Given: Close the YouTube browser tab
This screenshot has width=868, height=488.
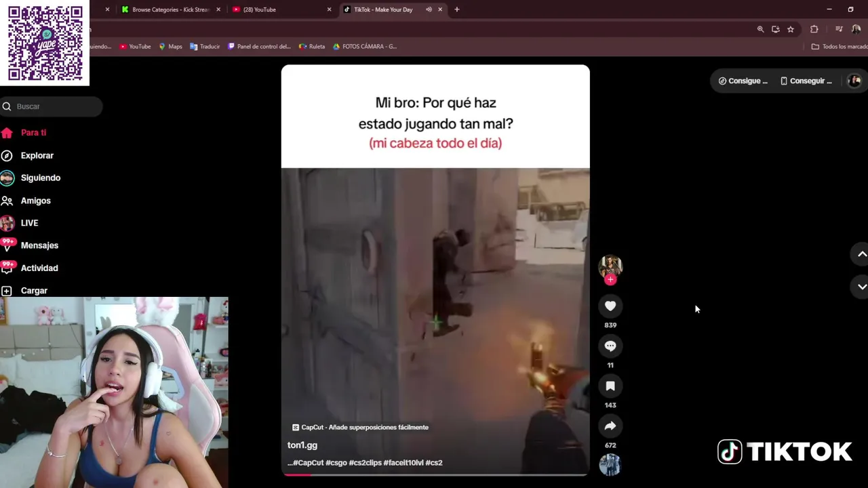Looking at the screenshot, I should 329,9.
